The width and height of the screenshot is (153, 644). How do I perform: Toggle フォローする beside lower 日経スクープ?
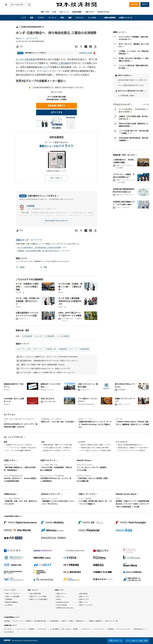36,240
